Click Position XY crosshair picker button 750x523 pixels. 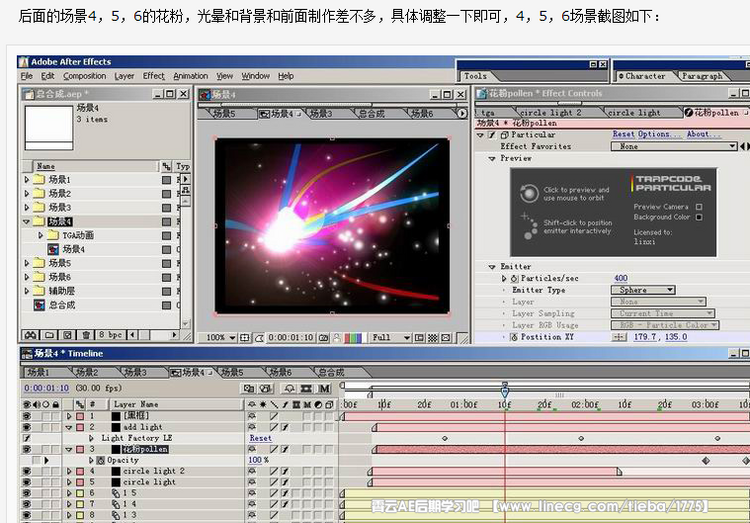619,337
